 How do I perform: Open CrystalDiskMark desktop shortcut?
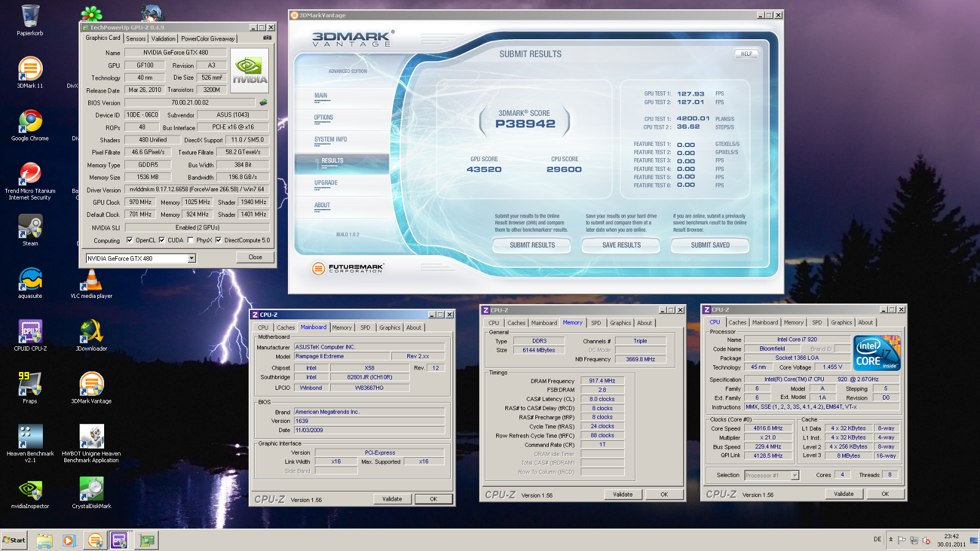[x=91, y=493]
